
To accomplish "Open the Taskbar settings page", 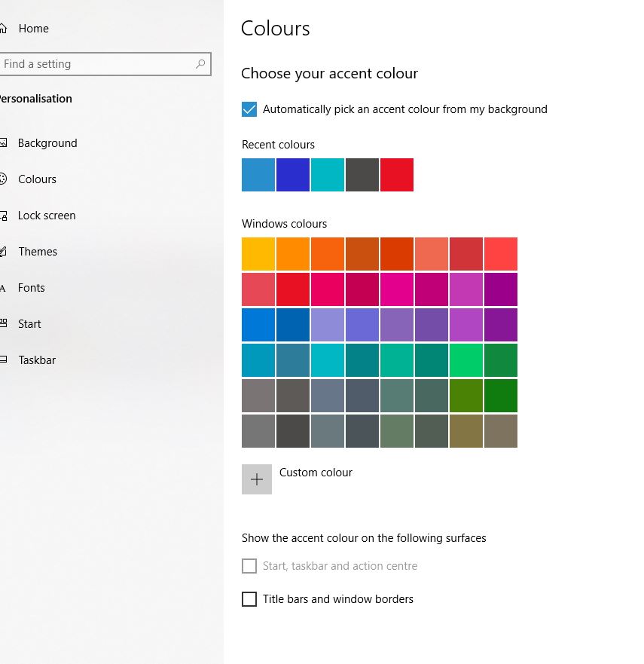I will tap(37, 360).
